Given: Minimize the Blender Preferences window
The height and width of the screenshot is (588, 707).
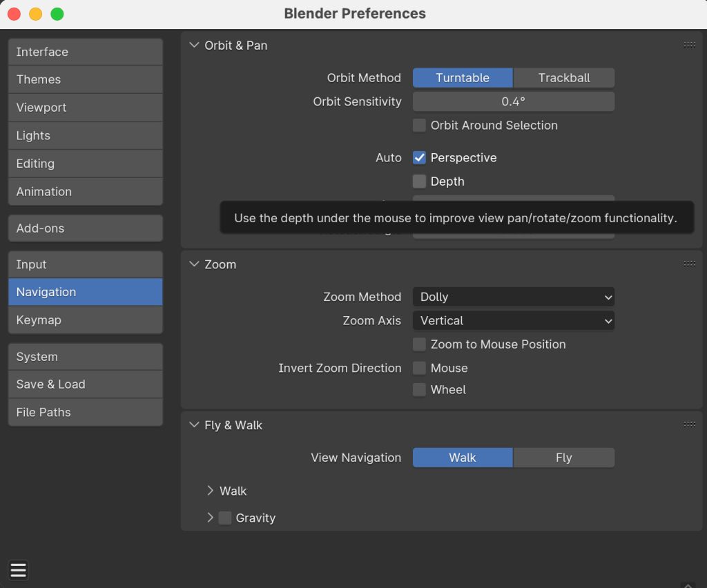Looking at the screenshot, I should (x=36, y=14).
